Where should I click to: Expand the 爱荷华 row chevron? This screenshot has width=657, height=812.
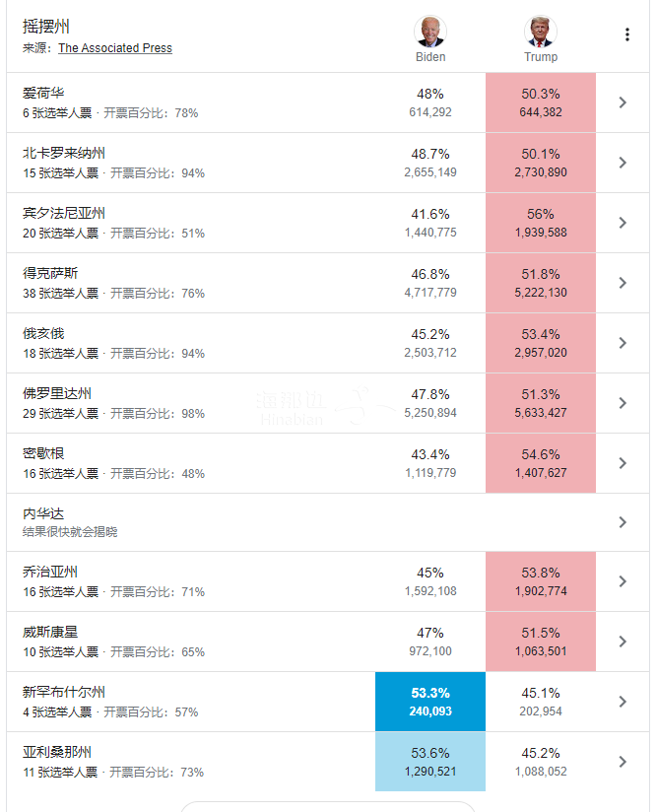point(623,102)
